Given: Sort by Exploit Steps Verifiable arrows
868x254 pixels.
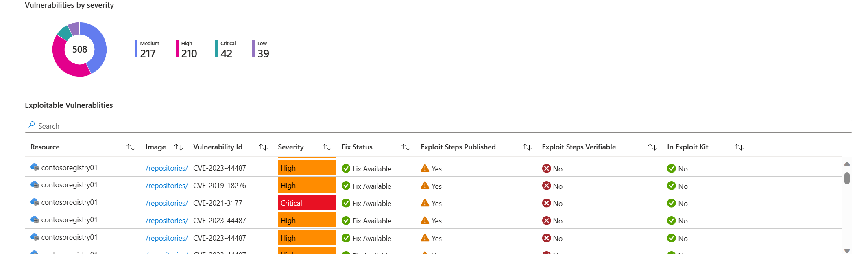Looking at the screenshot, I should pyautogui.click(x=652, y=147).
